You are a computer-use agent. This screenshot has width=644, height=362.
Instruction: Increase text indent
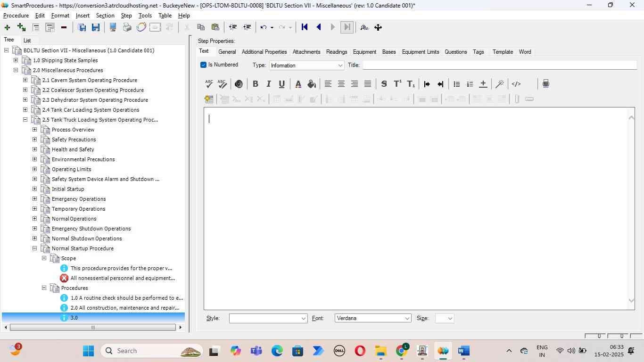[x=427, y=84]
